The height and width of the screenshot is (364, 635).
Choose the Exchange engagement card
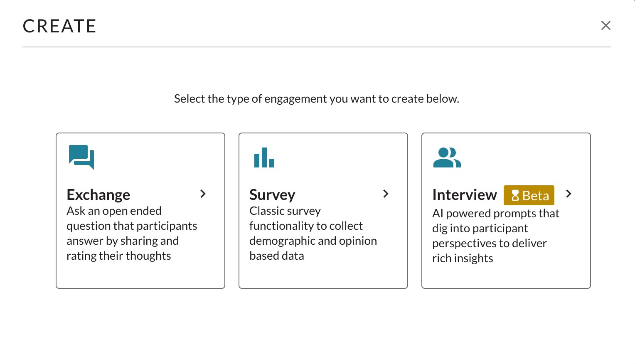140,211
